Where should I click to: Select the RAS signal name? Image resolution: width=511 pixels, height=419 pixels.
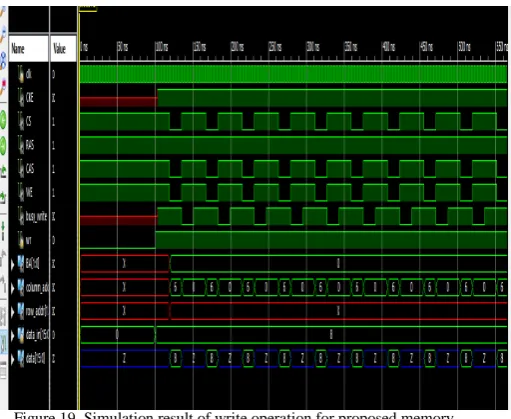(x=30, y=145)
